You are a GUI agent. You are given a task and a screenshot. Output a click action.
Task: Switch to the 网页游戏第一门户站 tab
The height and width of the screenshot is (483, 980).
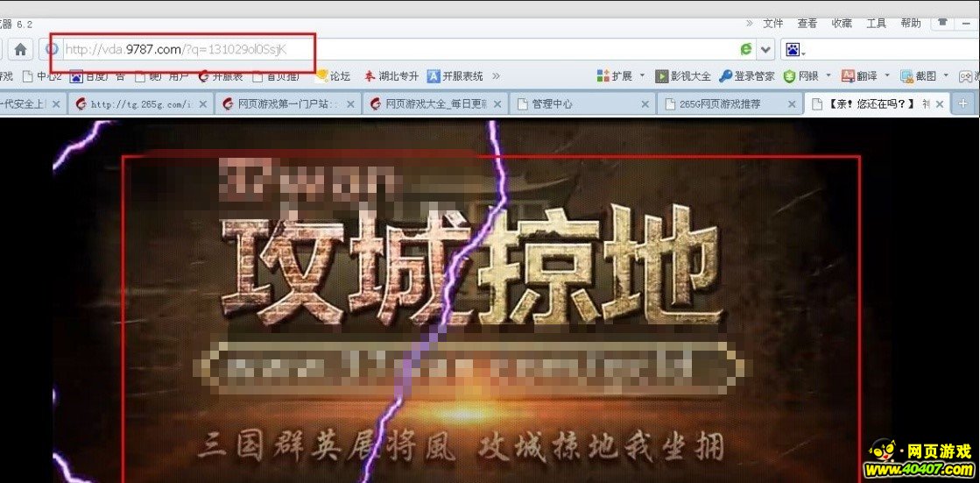point(287,103)
